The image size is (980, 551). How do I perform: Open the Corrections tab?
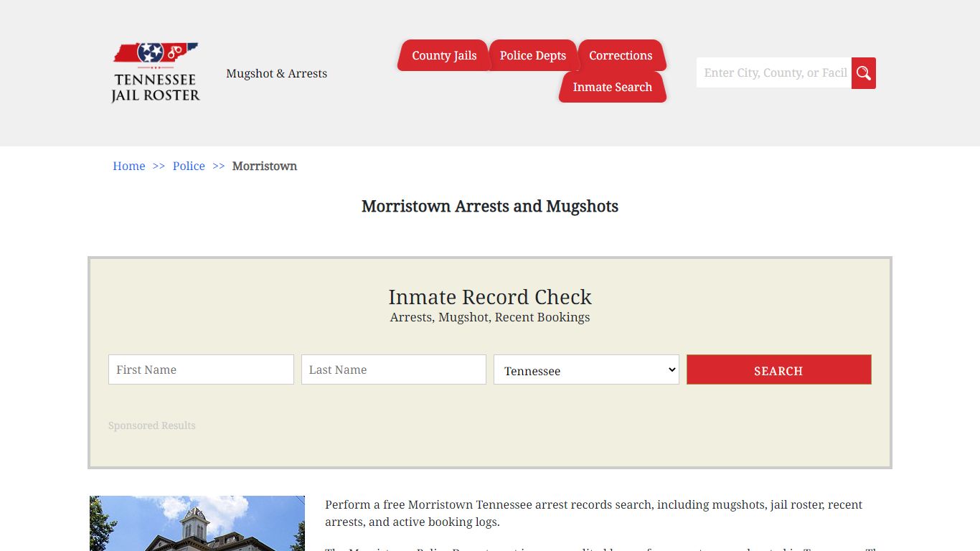[x=621, y=55]
